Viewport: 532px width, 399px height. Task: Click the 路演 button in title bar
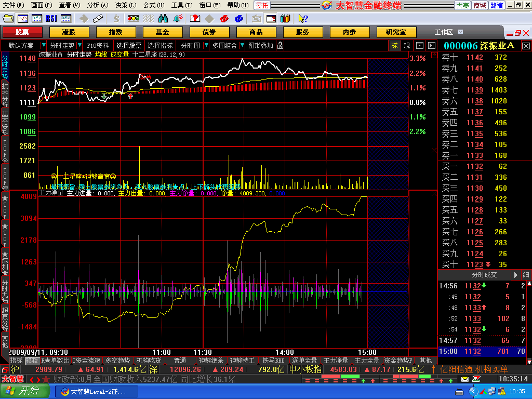pos(497,5)
